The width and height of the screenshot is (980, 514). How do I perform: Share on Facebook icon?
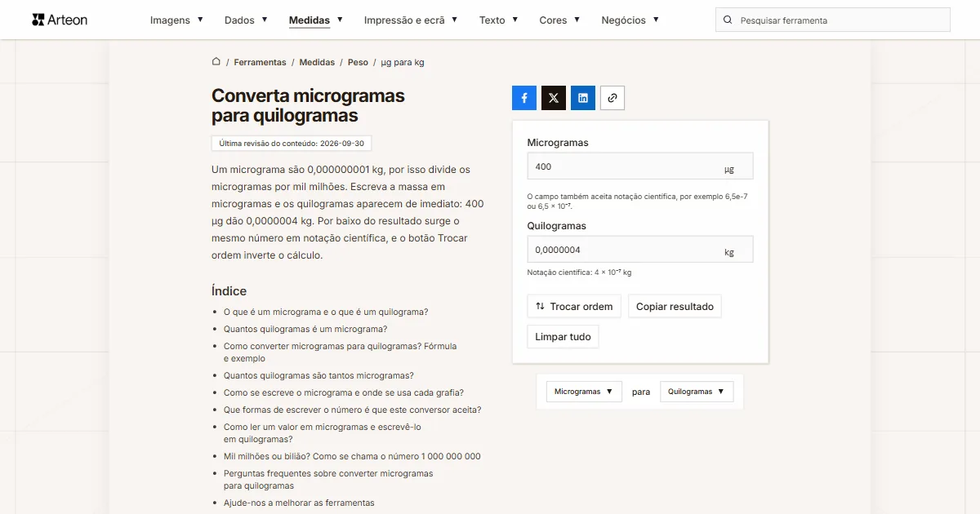coord(524,98)
